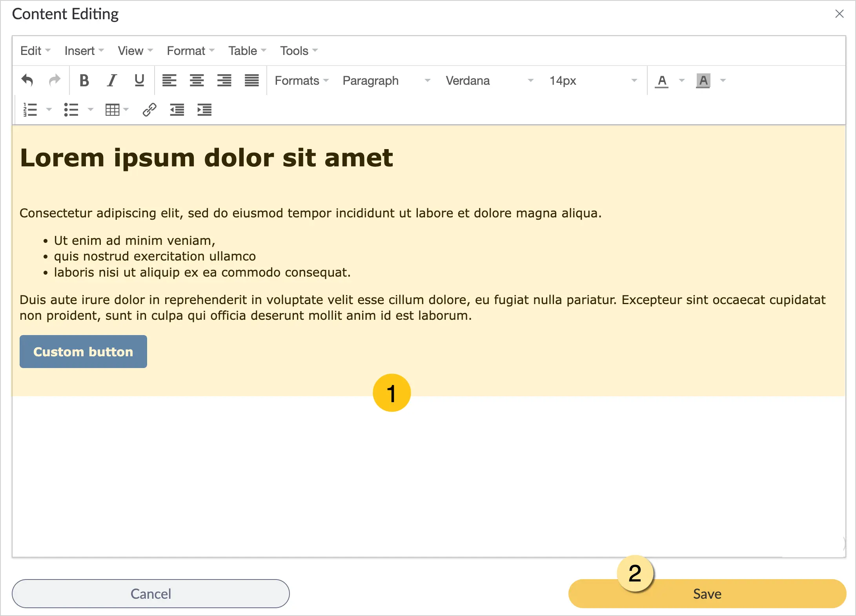Expand numbered list style options

[x=49, y=110]
